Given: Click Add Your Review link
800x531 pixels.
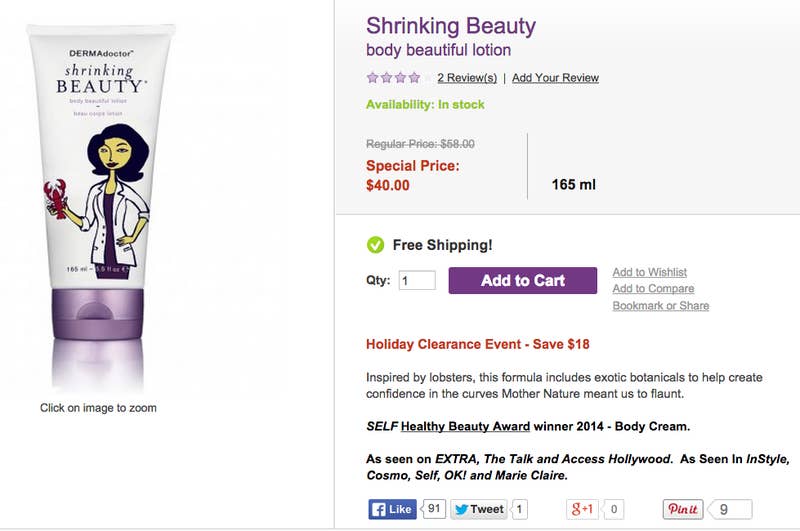Looking at the screenshot, I should [x=555, y=78].
